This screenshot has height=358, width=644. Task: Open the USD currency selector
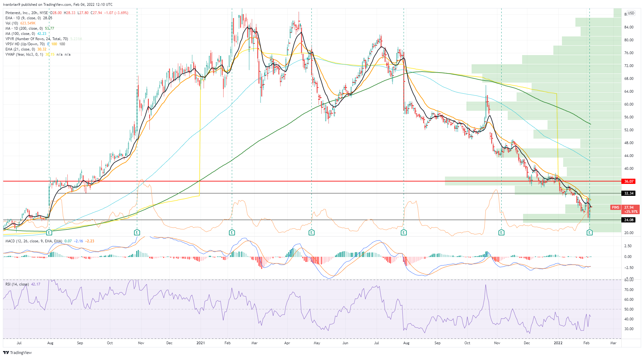pos(631,13)
